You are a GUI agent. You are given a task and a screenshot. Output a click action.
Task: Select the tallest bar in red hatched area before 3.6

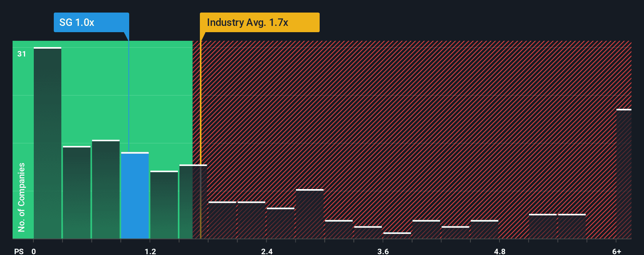[x=310, y=214]
